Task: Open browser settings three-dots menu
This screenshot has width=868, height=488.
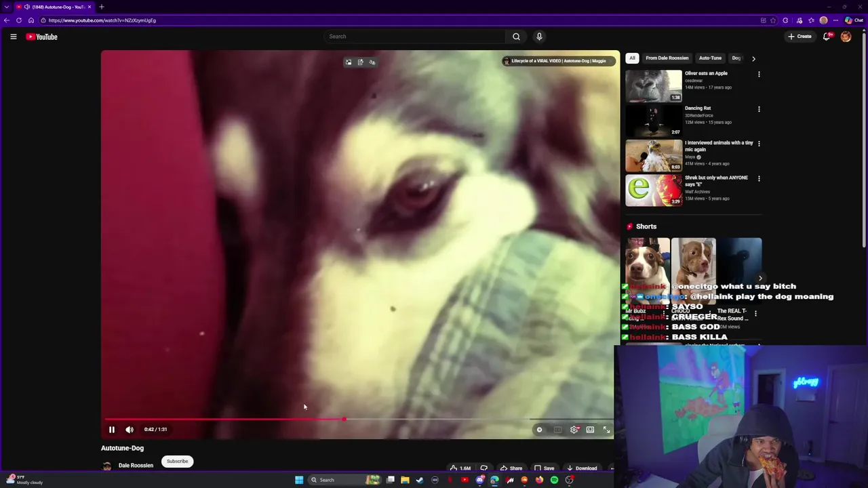Action: pyautogui.click(x=835, y=20)
